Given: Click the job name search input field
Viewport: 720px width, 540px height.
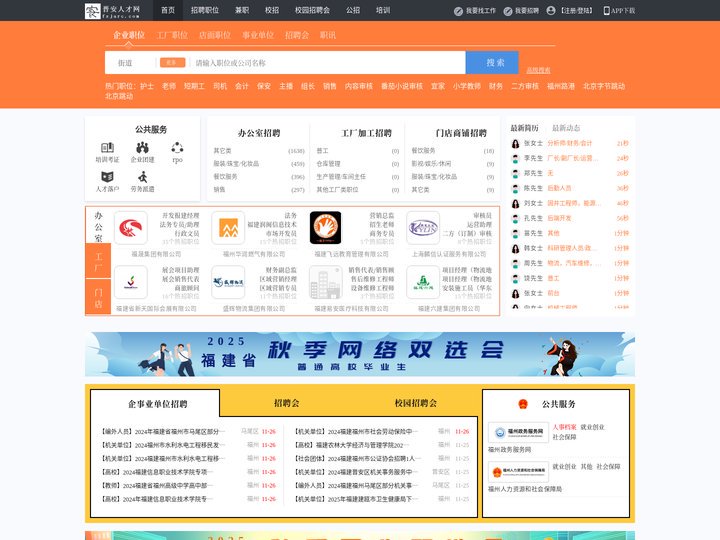Looking at the screenshot, I should (328, 63).
